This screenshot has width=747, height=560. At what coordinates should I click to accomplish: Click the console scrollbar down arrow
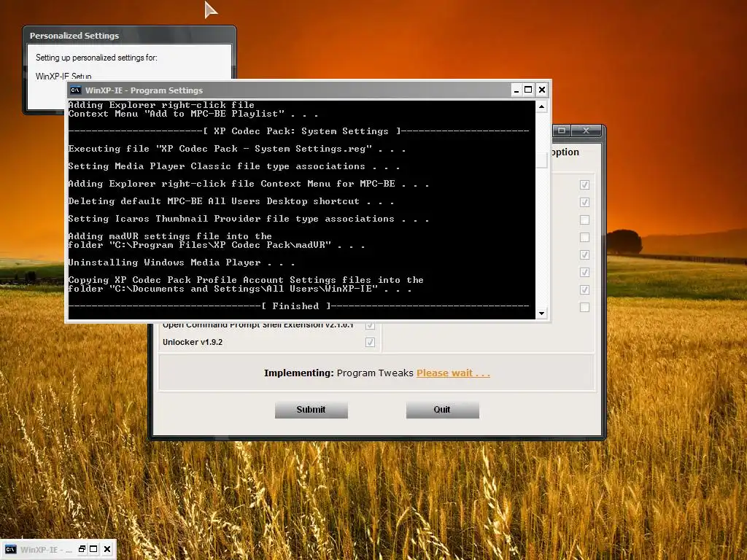coord(542,314)
